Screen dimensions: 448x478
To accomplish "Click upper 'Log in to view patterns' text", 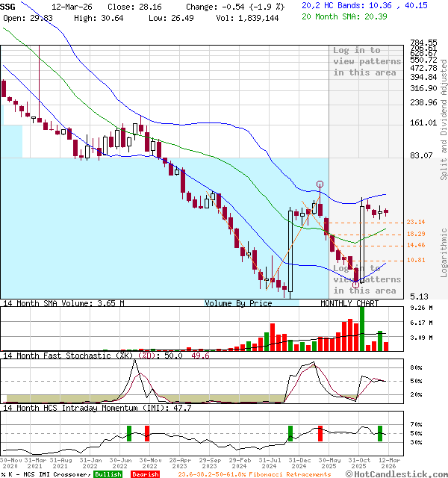I will (367, 61).
